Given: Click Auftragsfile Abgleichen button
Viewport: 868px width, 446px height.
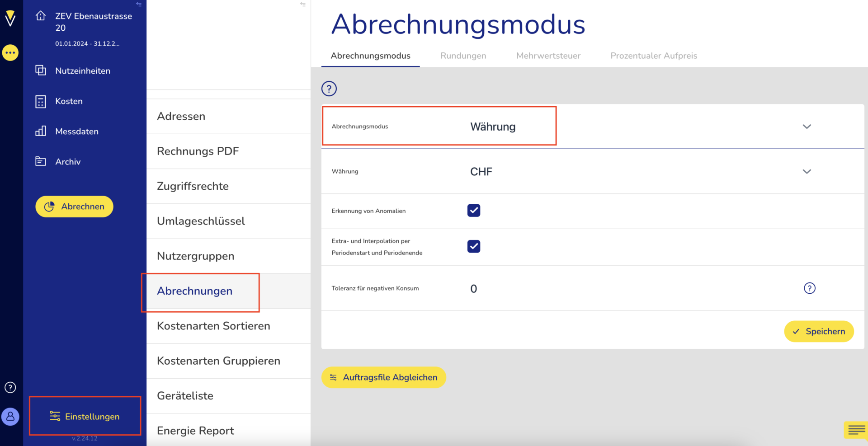Looking at the screenshot, I should click(383, 377).
